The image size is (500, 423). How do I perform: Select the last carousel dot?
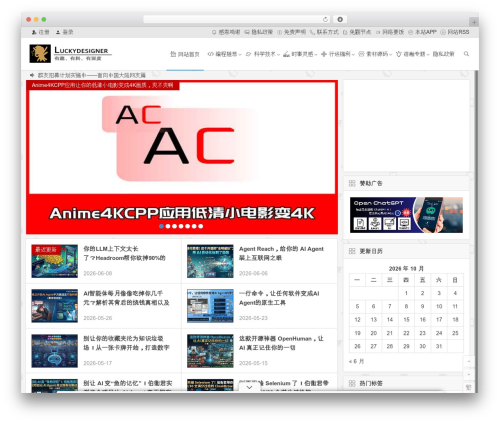pyautogui.click(x=201, y=226)
